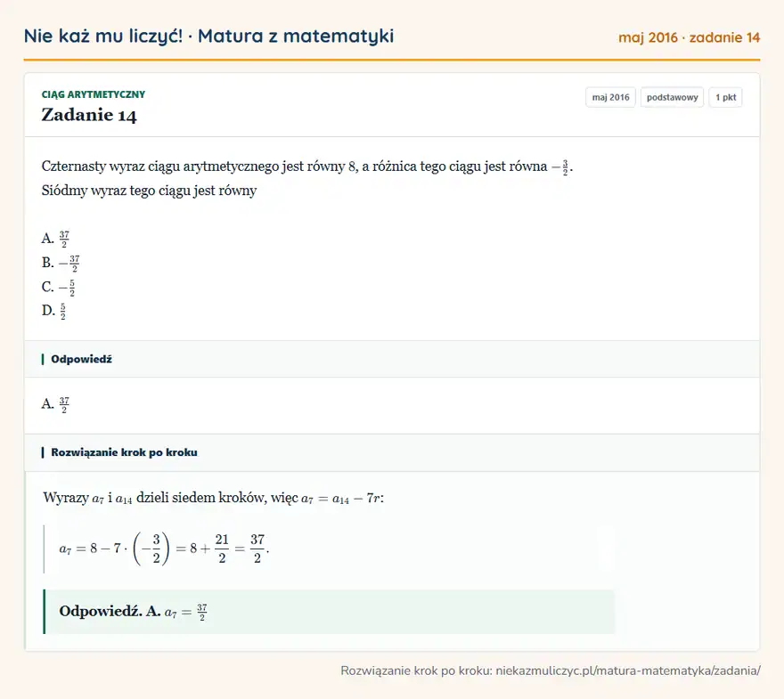Click the answer 'A. 37/2' under Odpowiedź
The height and width of the screenshot is (699, 784).
[x=55, y=403]
